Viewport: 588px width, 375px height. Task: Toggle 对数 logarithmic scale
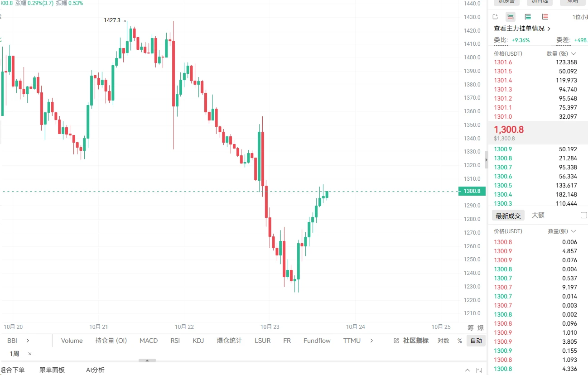(x=443, y=341)
